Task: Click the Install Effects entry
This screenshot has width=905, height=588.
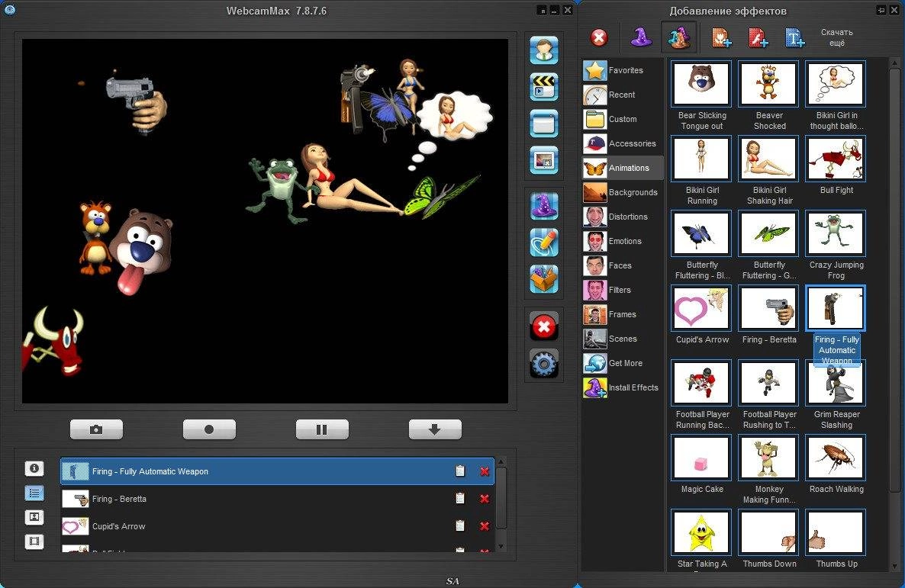Action: [623, 387]
